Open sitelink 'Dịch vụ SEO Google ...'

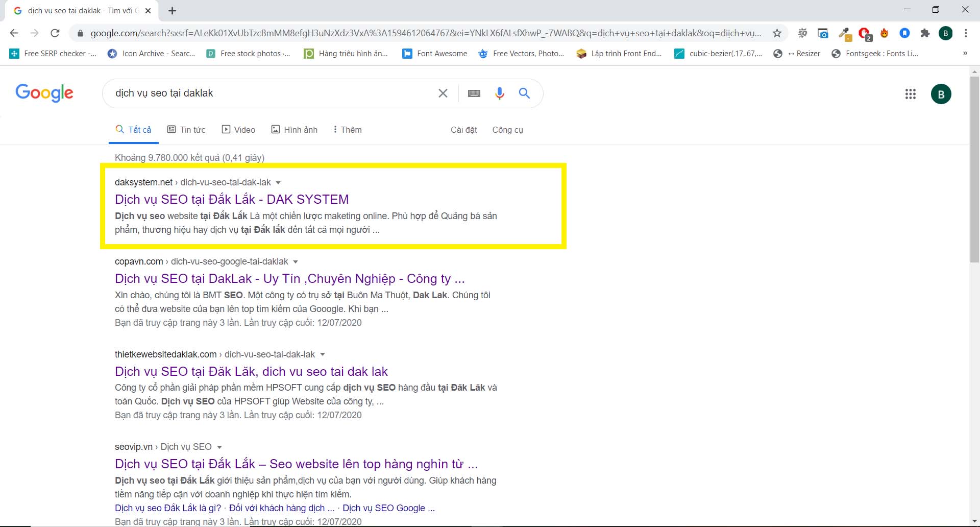(388, 508)
